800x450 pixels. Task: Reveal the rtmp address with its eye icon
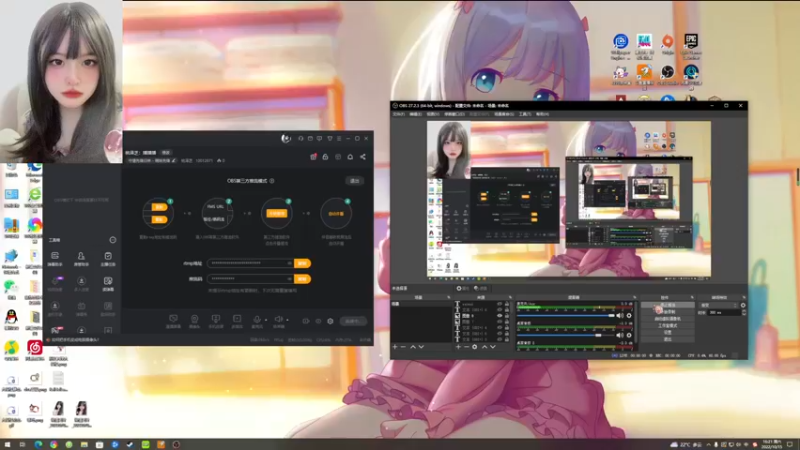click(x=290, y=263)
